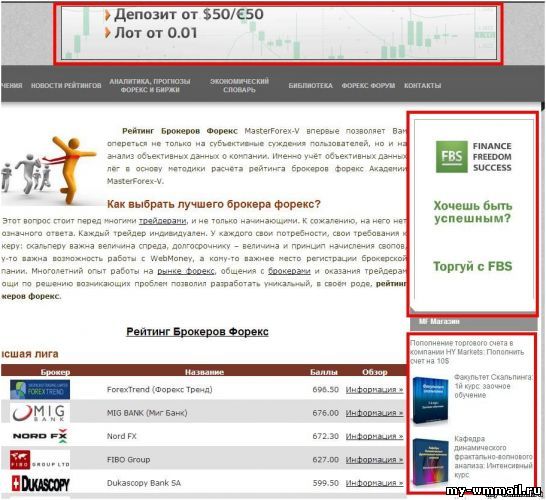Open Информация link for ForexTrend

coord(374,390)
